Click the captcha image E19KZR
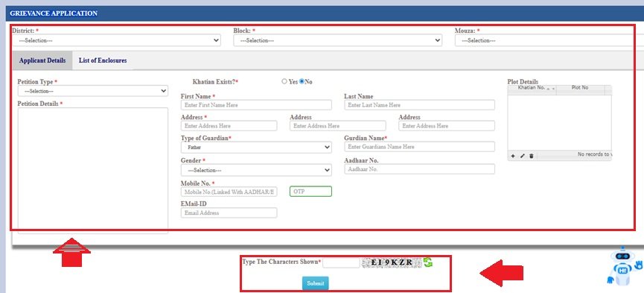 tap(392, 262)
